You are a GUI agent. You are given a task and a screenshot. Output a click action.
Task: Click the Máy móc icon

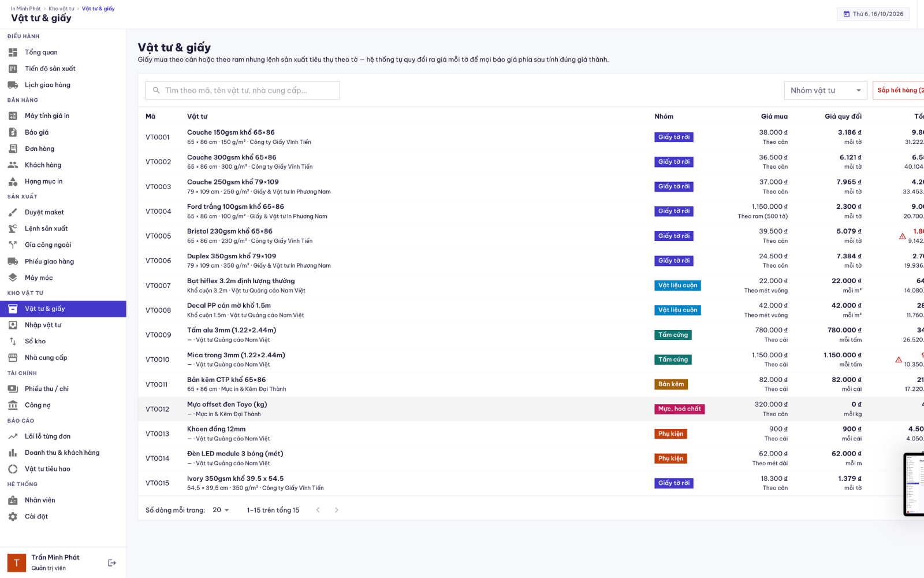[13, 277]
